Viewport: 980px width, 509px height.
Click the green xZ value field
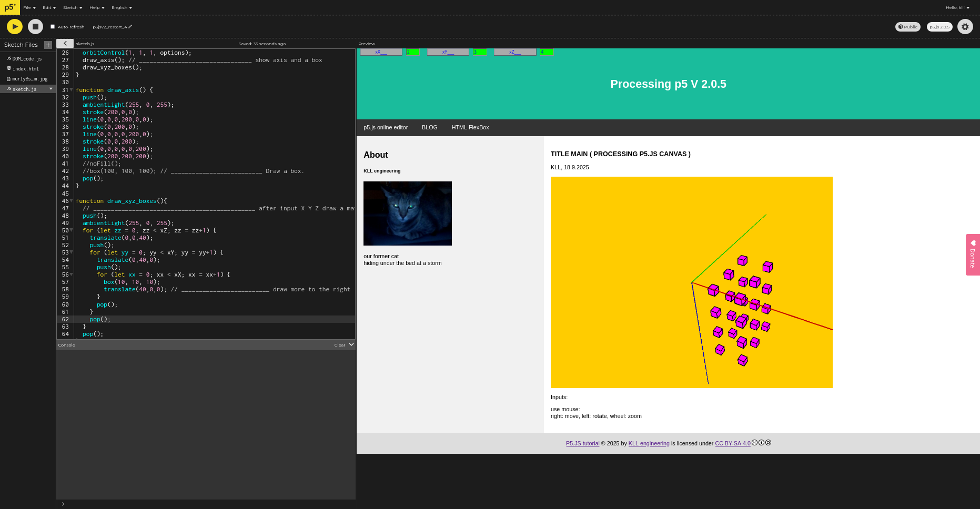click(546, 52)
